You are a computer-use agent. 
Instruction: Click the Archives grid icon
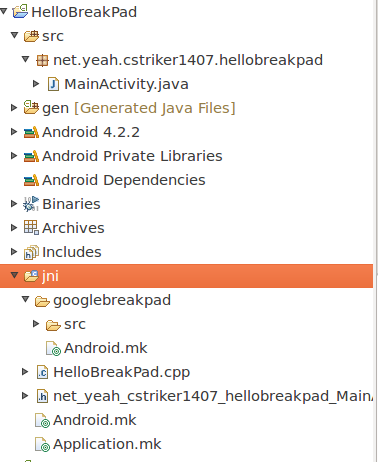pyautogui.click(x=31, y=228)
